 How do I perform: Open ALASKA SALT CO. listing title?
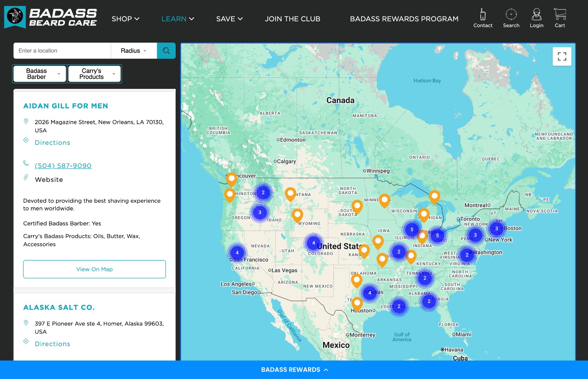point(59,307)
